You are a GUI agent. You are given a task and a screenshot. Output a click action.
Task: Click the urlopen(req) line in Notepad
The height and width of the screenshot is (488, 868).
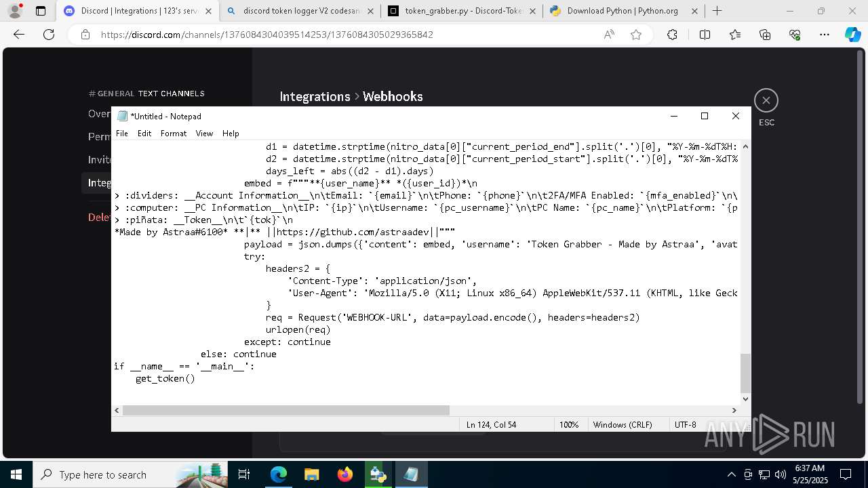298,329
